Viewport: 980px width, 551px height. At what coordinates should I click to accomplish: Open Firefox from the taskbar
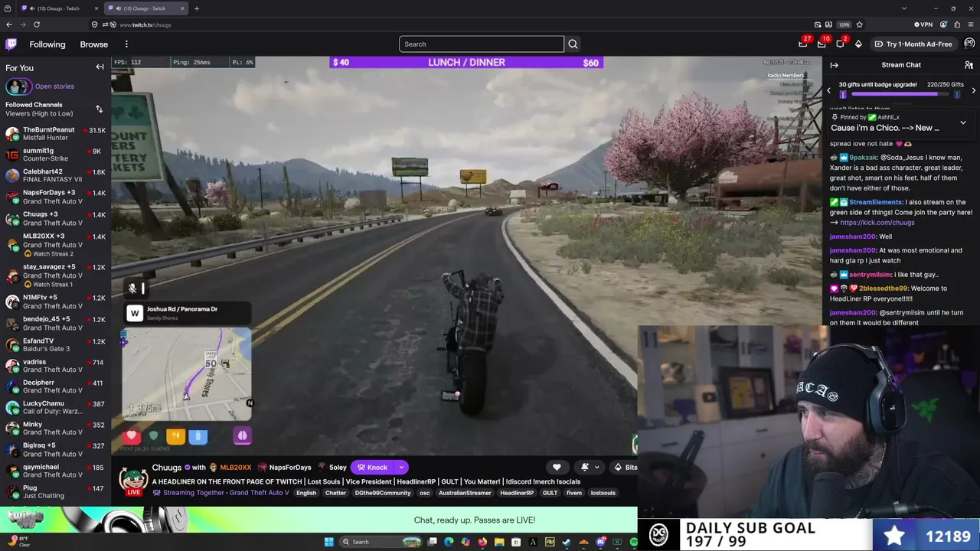pos(482,542)
